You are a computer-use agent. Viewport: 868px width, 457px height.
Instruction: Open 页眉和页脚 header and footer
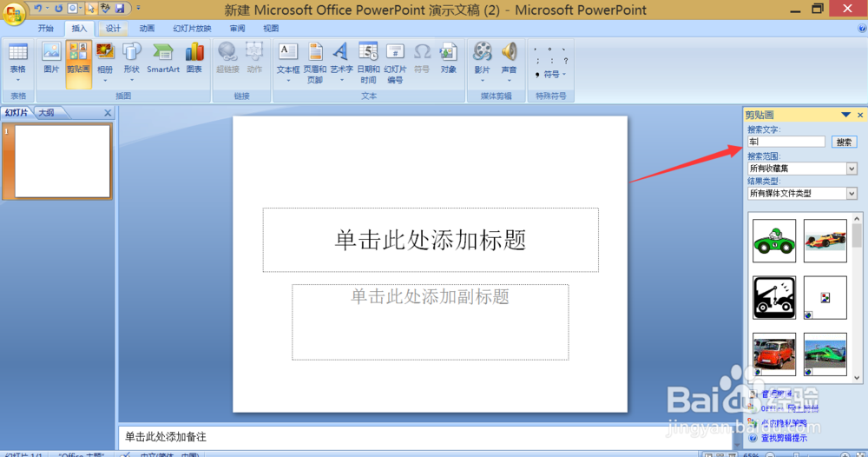coord(315,63)
